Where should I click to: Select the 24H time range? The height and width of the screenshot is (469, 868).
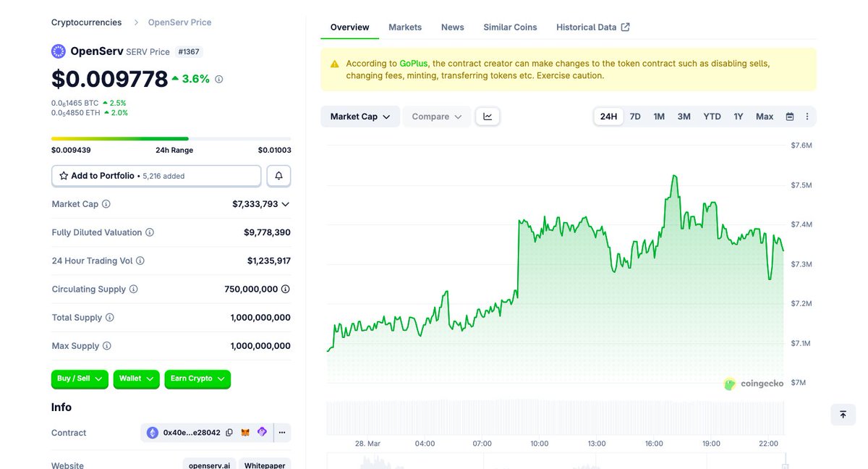click(609, 117)
